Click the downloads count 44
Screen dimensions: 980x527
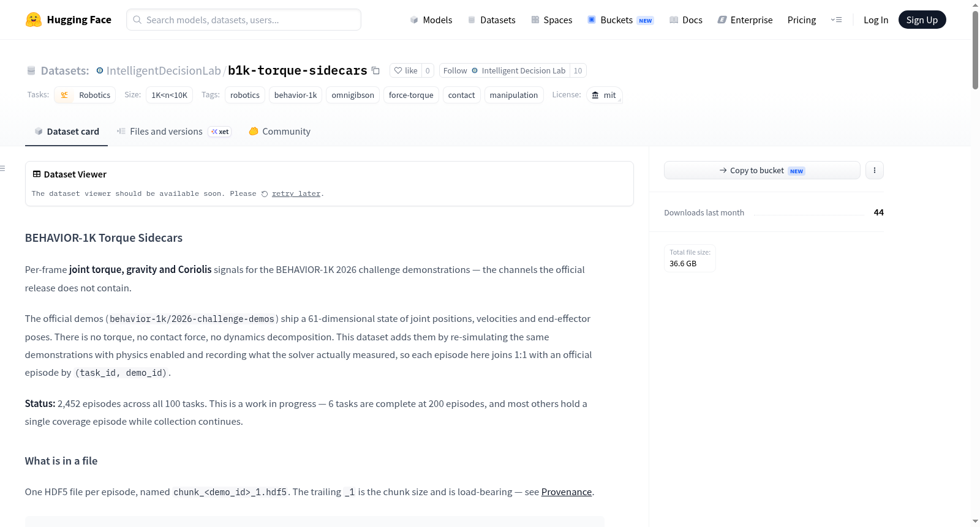coord(878,212)
